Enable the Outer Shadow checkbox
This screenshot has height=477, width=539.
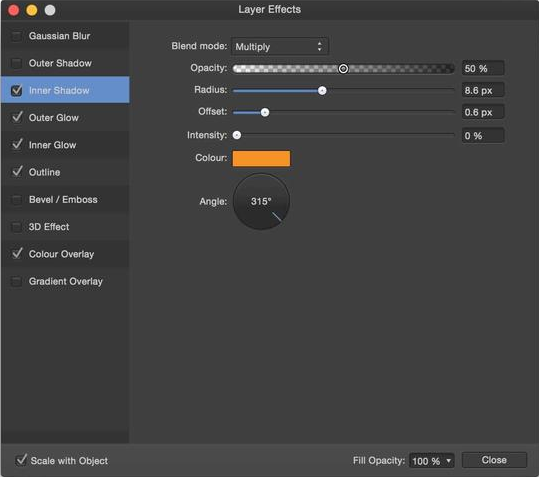[16, 63]
